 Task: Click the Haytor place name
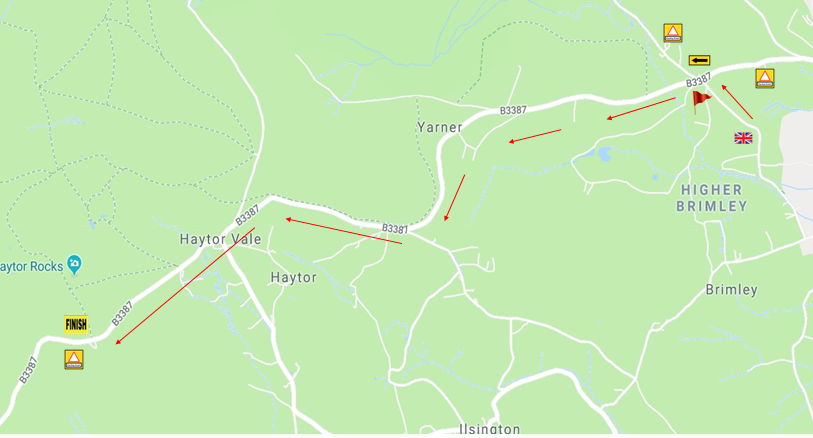pos(293,278)
